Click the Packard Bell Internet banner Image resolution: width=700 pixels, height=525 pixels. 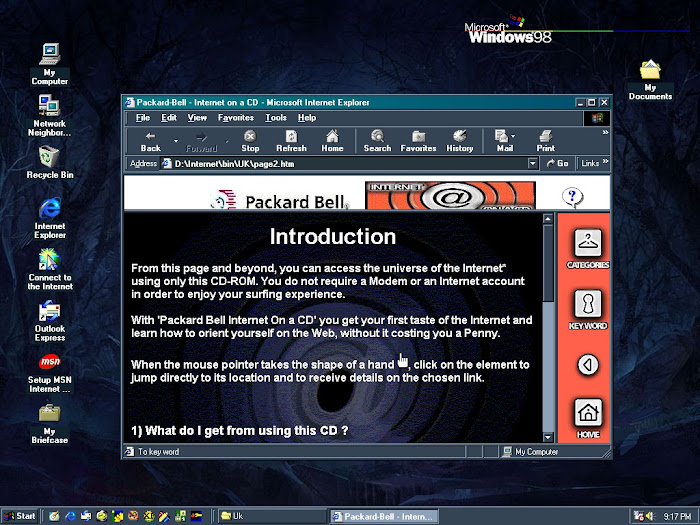click(x=450, y=195)
